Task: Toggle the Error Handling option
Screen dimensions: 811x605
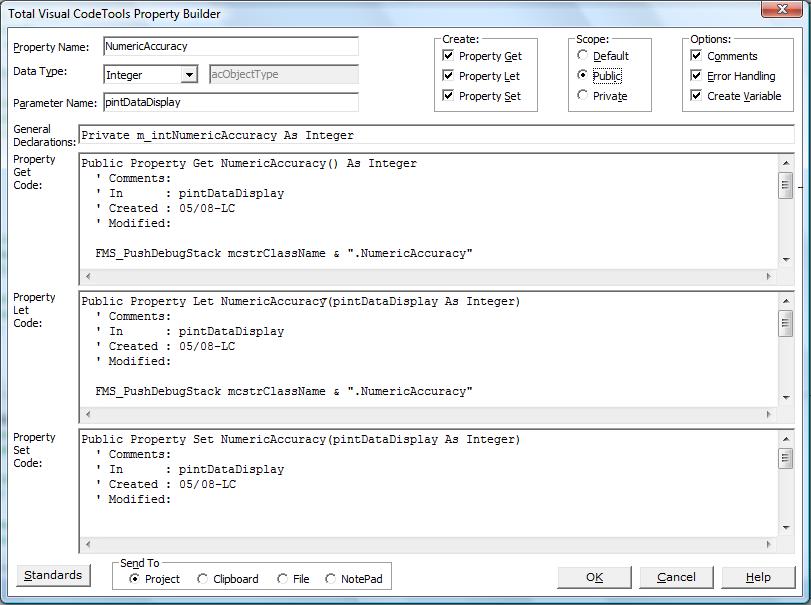Action: [x=696, y=75]
